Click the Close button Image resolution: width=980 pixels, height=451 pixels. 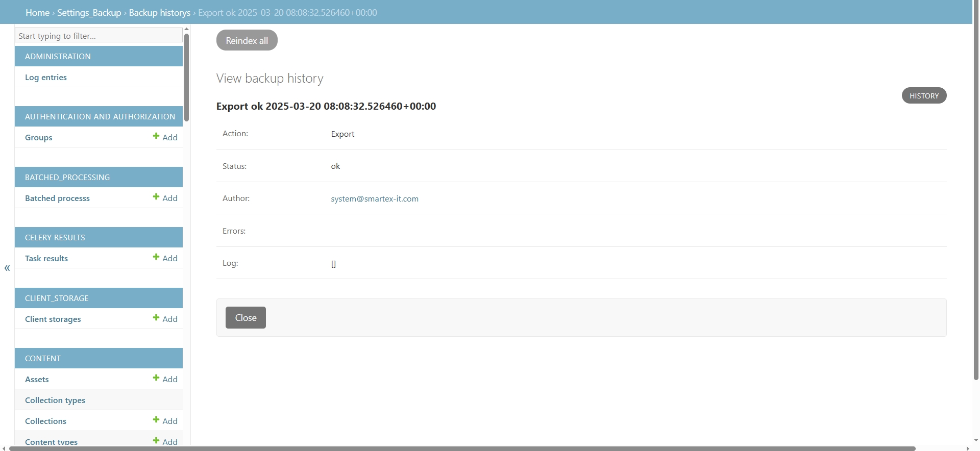pyautogui.click(x=246, y=317)
